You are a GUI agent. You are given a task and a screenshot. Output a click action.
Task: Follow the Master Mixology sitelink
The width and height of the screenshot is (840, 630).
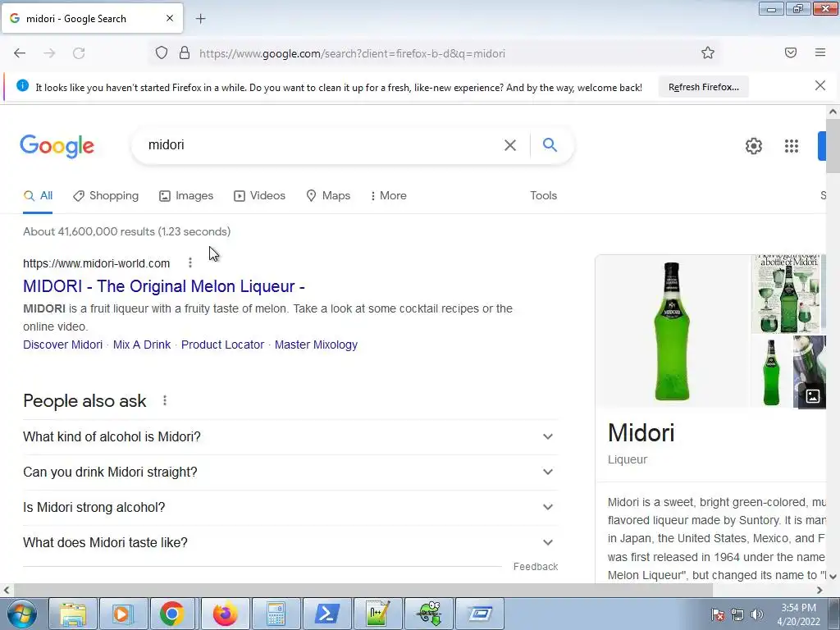(316, 345)
